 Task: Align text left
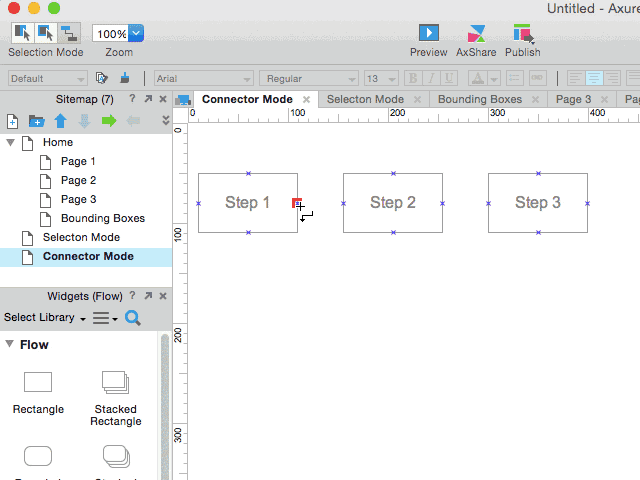[575, 78]
